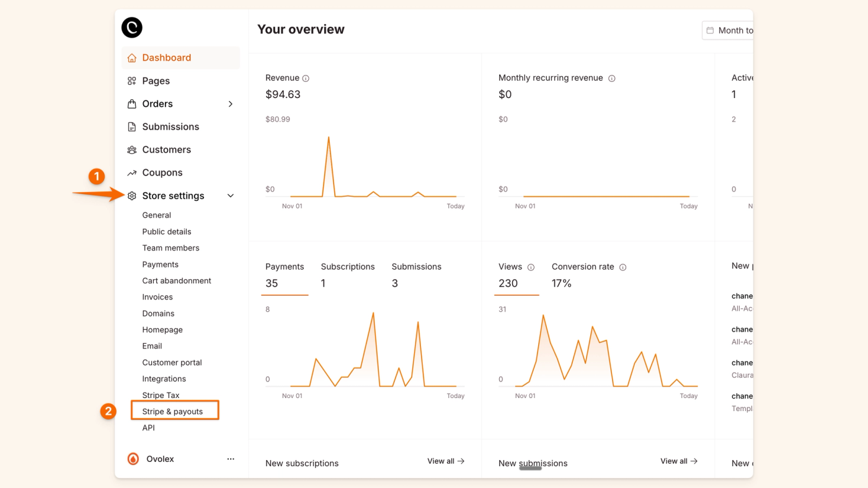
Task: Select the Dashboard home icon
Action: (x=131, y=57)
